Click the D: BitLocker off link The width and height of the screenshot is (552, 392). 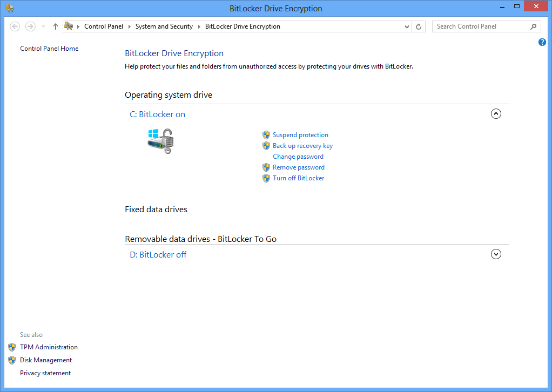pos(158,255)
